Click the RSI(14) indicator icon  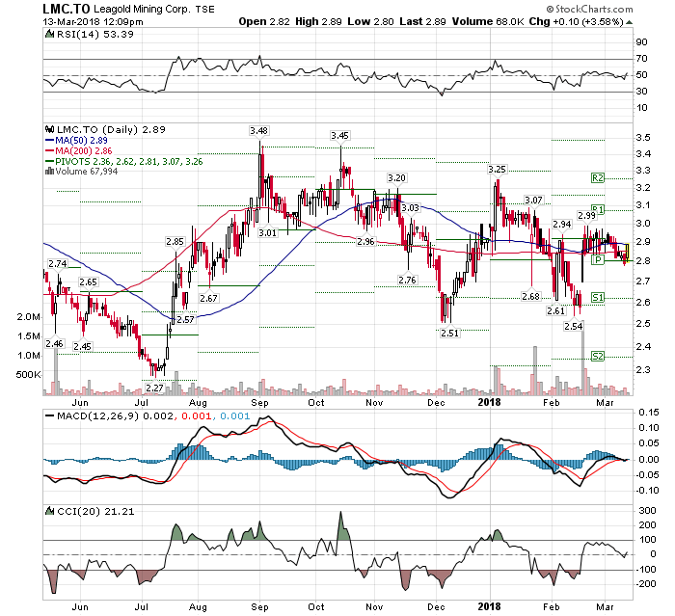pyautogui.click(x=49, y=34)
